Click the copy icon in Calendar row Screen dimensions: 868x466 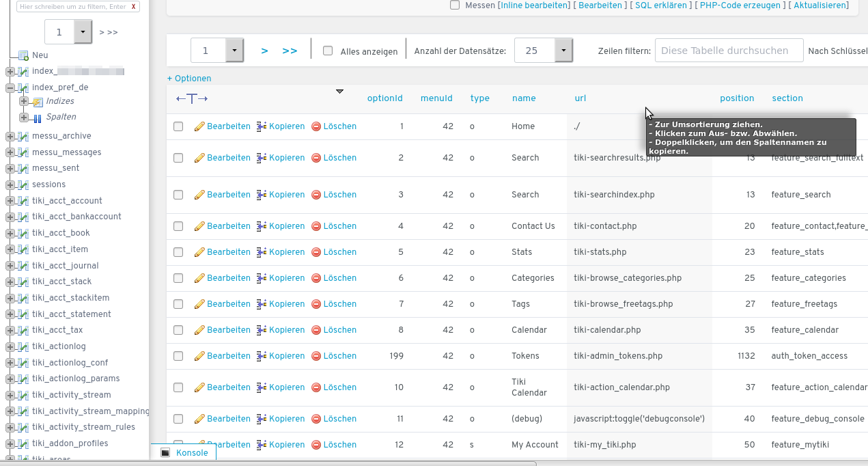(262, 330)
